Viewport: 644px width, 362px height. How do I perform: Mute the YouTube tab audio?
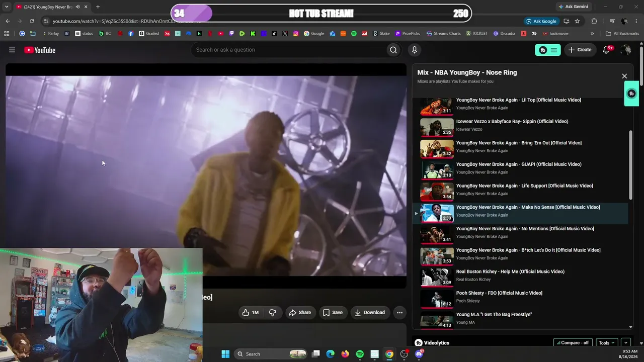[77, 7]
